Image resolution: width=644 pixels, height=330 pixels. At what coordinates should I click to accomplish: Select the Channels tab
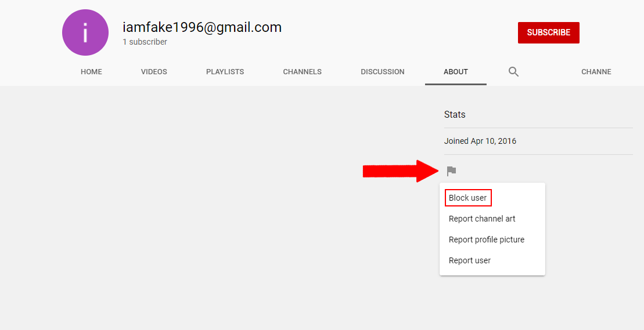(x=303, y=72)
